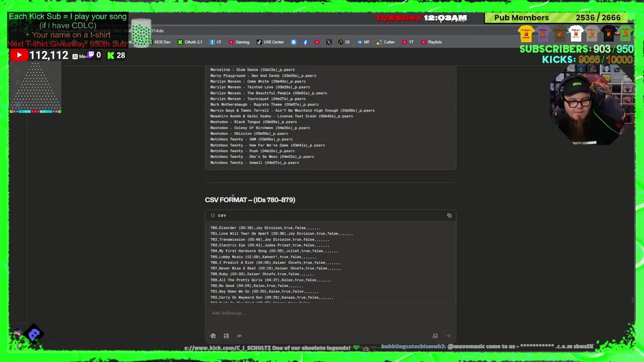Select CSV row 787 Never Miss A Beat

tap(276, 268)
